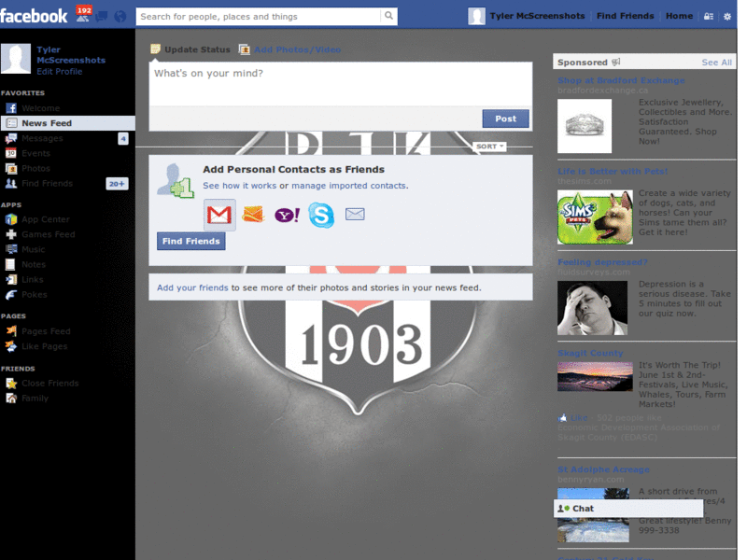
Task: Click the Facebook logo
Action: tap(34, 16)
